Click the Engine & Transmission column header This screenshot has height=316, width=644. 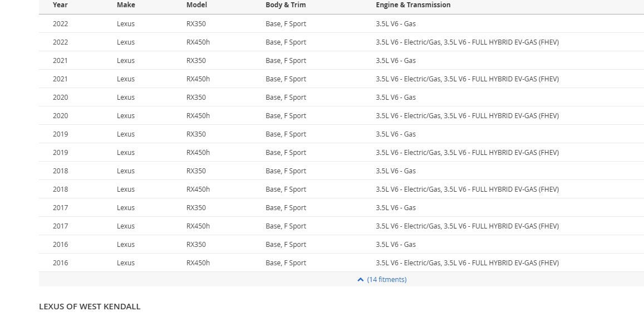[x=413, y=5]
